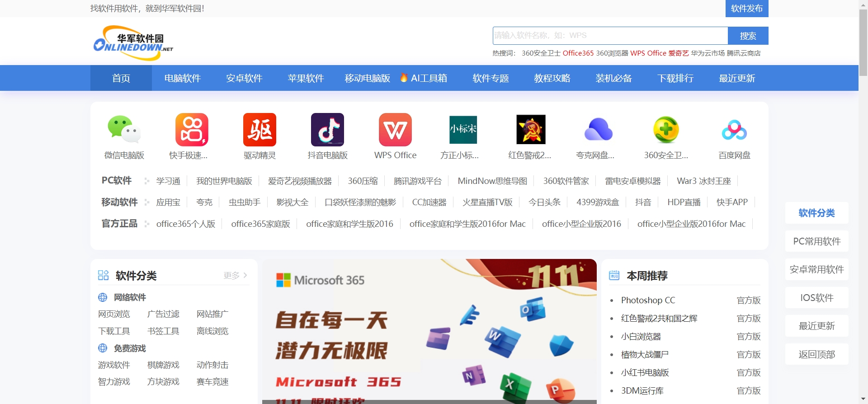Image resolution: width=868 pixels, height=404 pixels.
Task: Open the 赛车竞速 category link
Action: tap(212, 382)
